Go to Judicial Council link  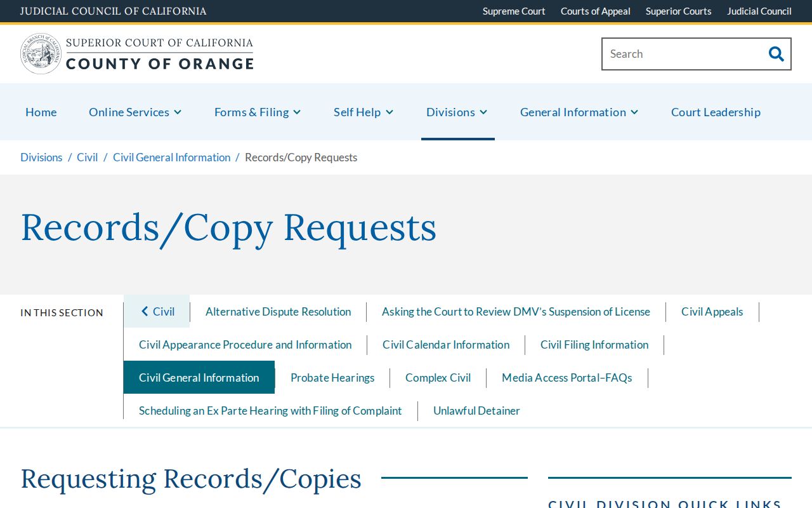point(759,11)
